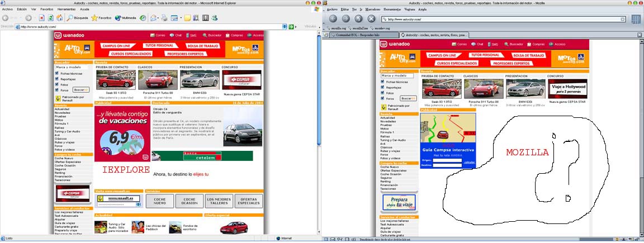
Task: Click Forward arrow in Internet Explorer toolbar
Action: pos(28,18)
